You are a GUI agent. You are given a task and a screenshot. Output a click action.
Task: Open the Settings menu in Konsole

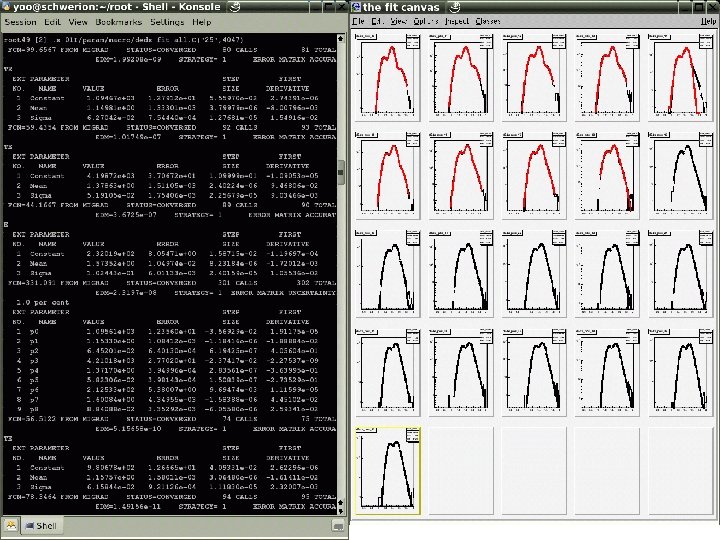pos(167,22)
